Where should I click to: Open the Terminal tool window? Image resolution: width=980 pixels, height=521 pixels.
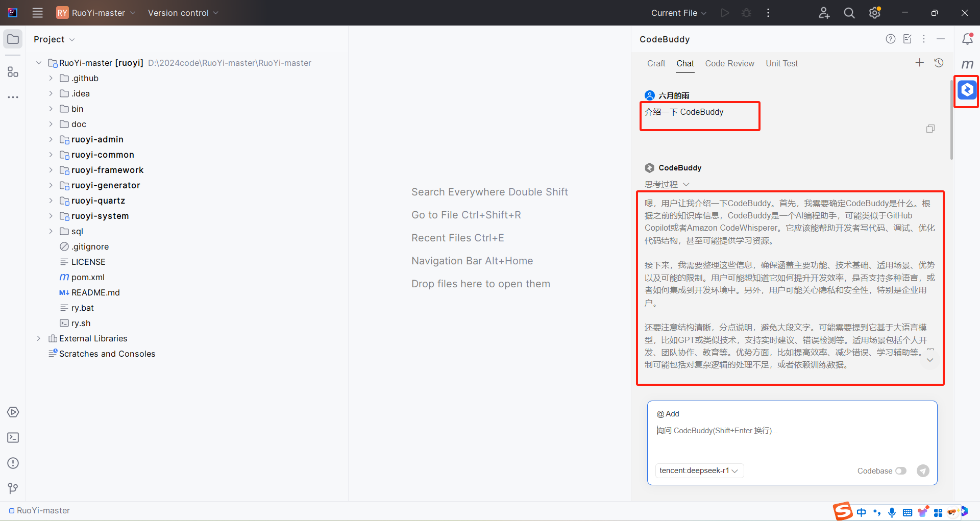tap(13, 437)
